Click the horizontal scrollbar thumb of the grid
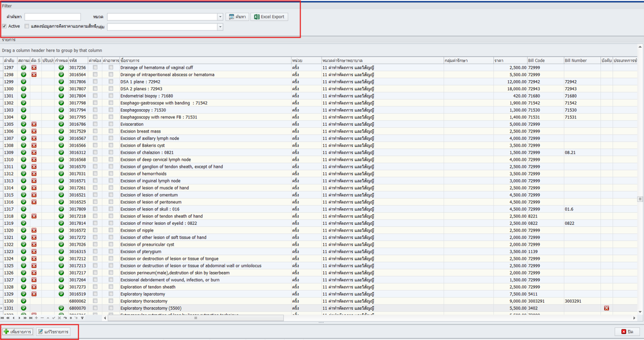The height and width of the screenshot is (340, 644). [x=196, y=318]
